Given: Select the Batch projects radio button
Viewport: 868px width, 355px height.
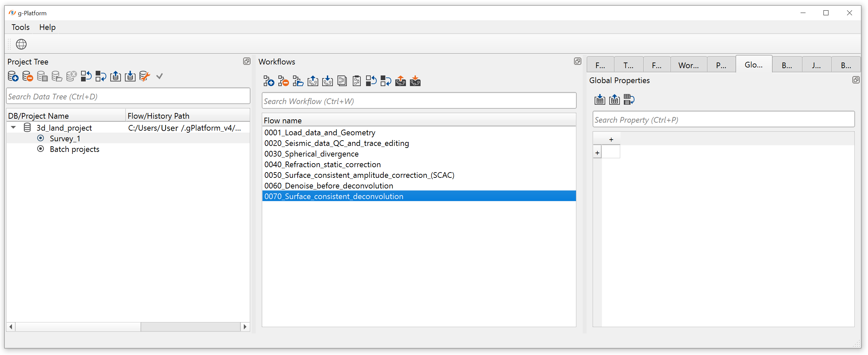Looking at the screenshot, I should [41, 149].
